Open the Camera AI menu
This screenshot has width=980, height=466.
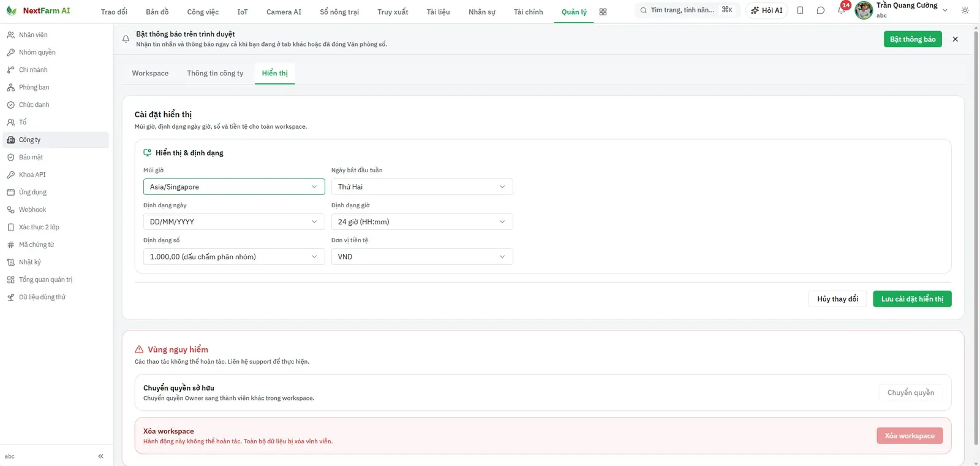click(284, 12)
